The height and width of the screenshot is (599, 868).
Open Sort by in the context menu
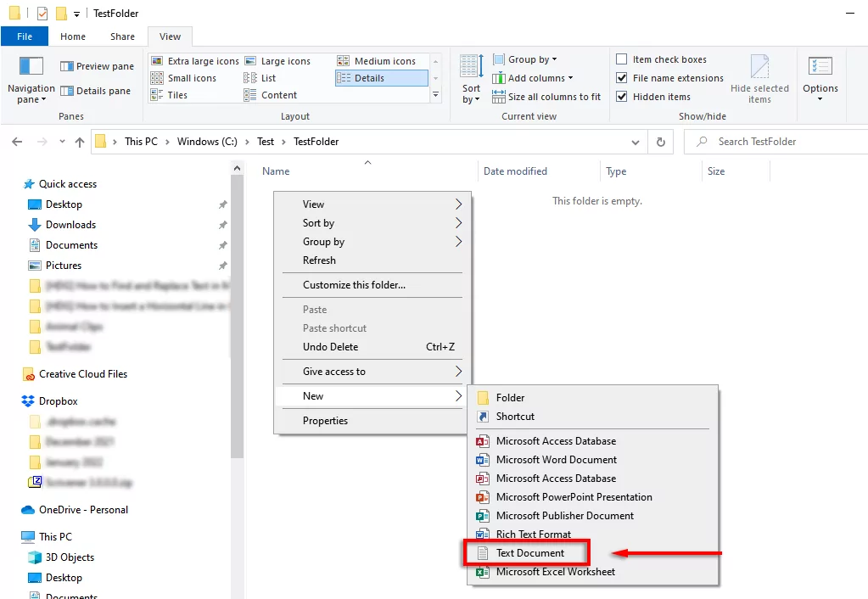point(372,223)
